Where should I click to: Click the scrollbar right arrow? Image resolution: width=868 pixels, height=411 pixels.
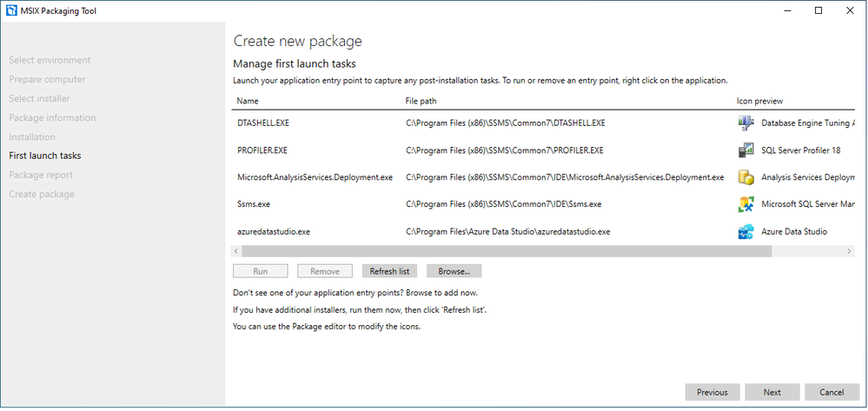tap(849, 251)
